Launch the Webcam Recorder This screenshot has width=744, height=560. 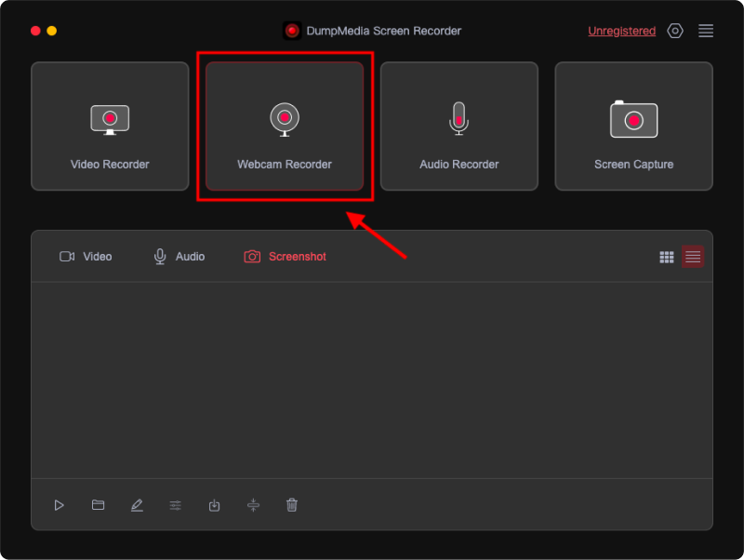coord(285,127)
